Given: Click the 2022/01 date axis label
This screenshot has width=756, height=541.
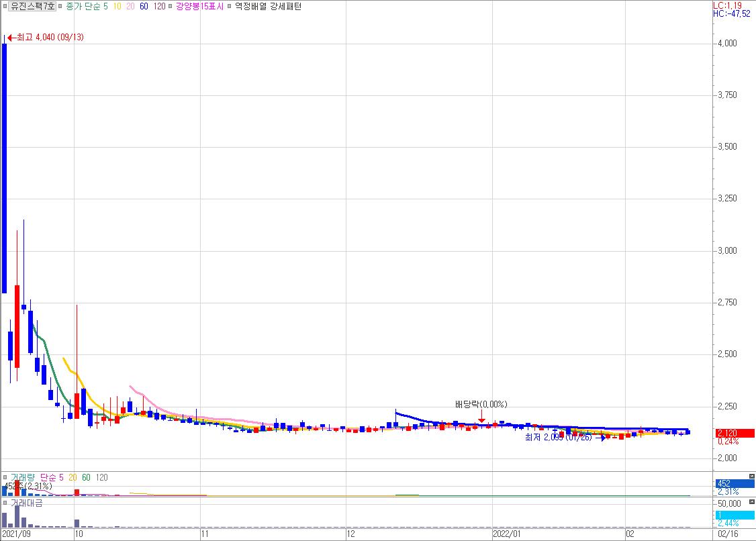Looking at the screenshot, I should pyautogui.click(x=507, y=534).
